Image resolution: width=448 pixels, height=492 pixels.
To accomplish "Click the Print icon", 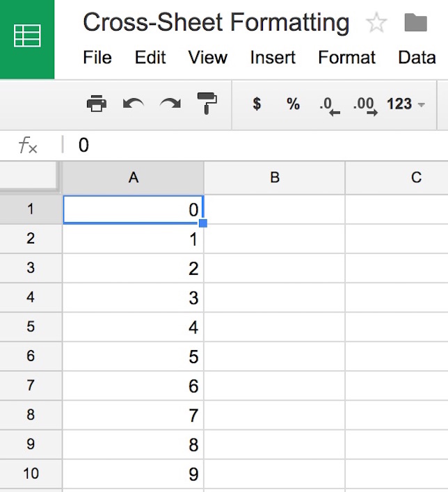I will [97, 104].
